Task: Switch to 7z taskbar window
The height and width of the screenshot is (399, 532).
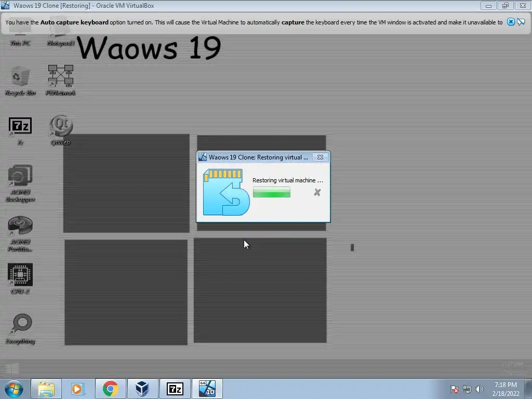Action: [x=175, y=389]
